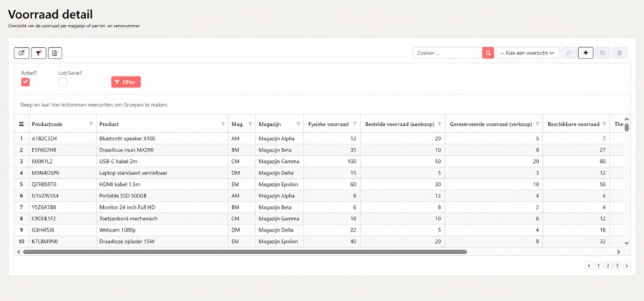Screen dimensions: 644x301
Task: Open filter for Mag. column
Action: [x=250, y=124]
